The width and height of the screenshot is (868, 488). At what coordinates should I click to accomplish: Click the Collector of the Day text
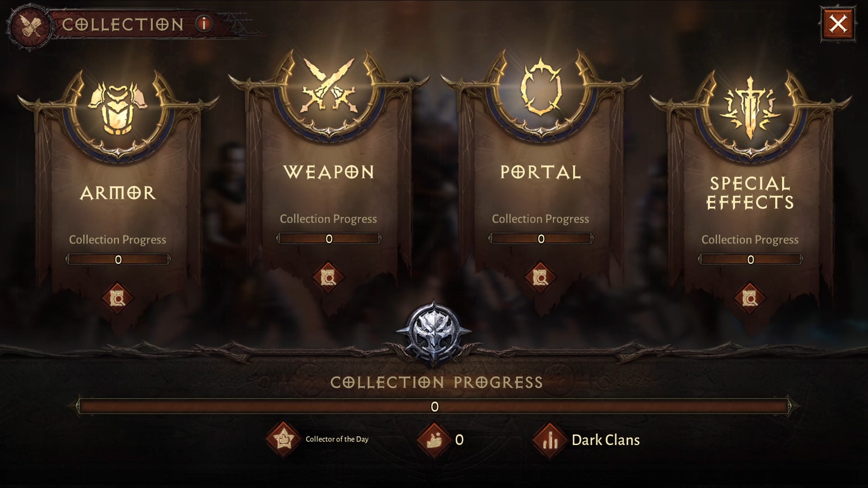pos(337,439)
